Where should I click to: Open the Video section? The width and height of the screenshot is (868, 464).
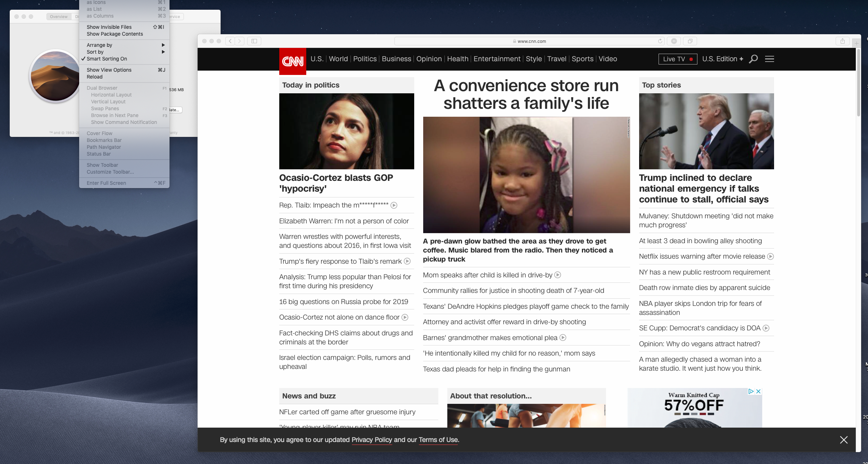[608, 59]
